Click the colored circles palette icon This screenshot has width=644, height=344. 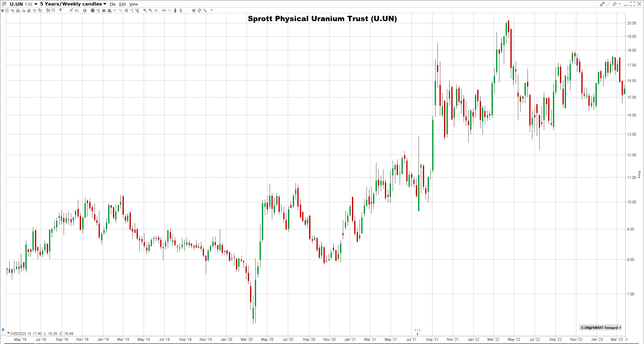click(193, 10)
